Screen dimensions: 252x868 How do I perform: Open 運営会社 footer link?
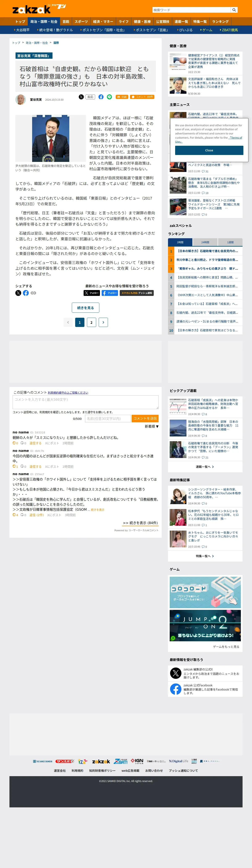[60, 771]
